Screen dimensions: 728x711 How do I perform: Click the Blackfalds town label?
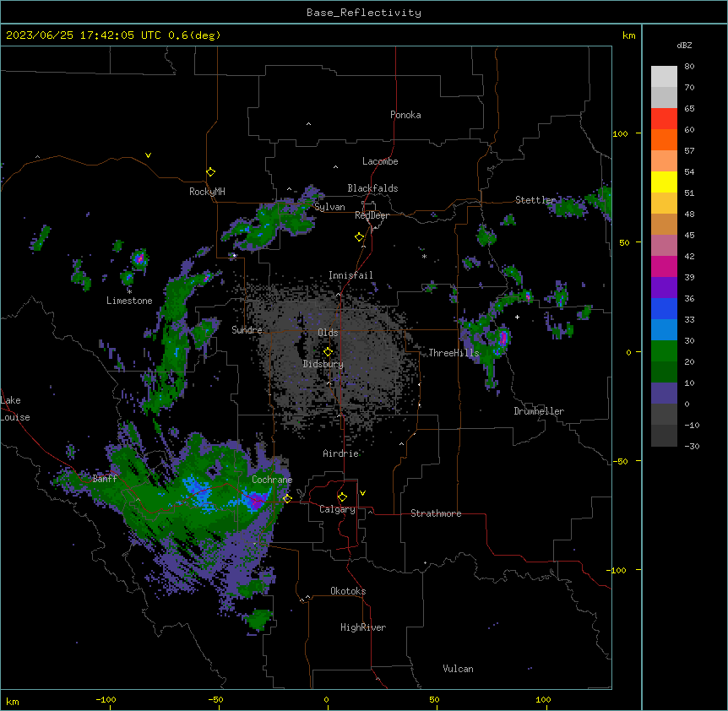[x=372, y=188]
